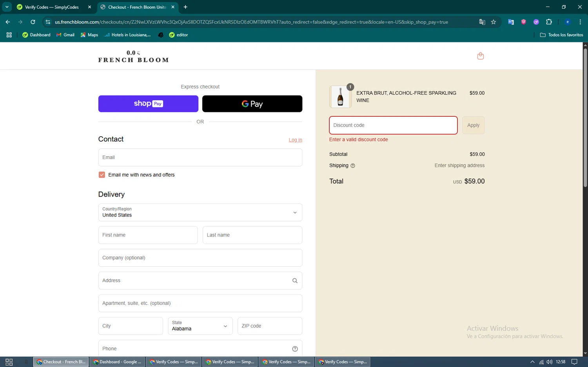
Task: Reload the checkout page
Action: pos(33,22)
